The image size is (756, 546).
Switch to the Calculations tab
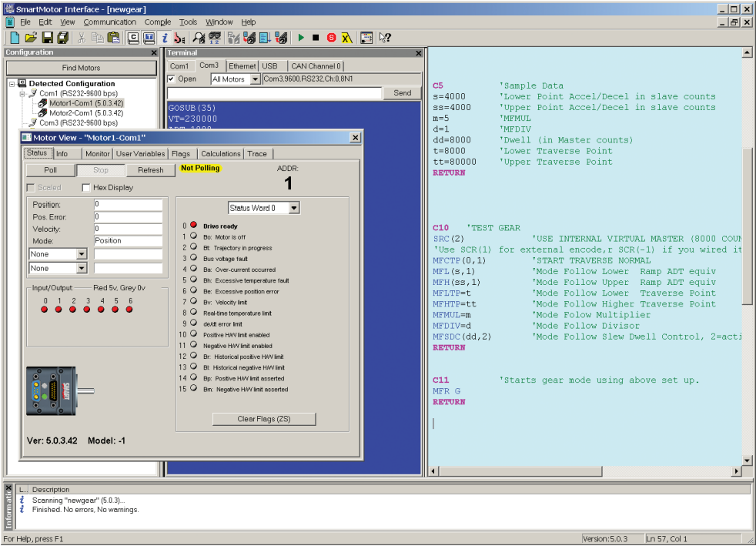tap(220, 153)
